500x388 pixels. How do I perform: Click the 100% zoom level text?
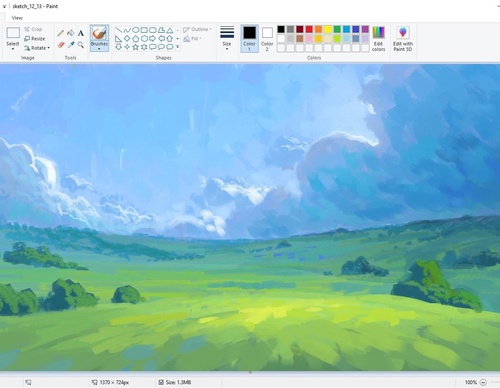(471, 382)
